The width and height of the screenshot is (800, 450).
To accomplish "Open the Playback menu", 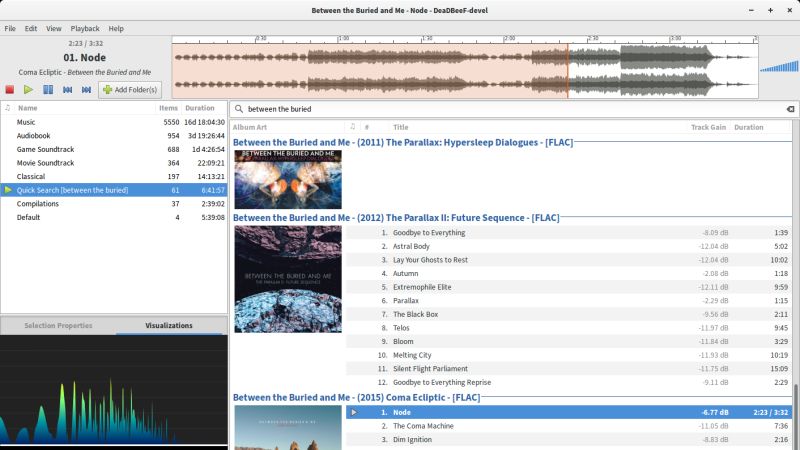I will click(85, 29).
